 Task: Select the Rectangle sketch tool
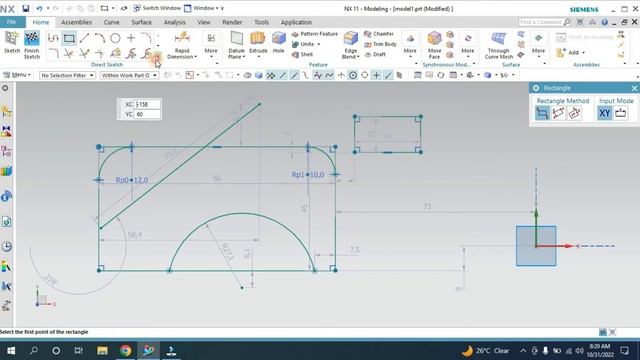coord(69,38)
